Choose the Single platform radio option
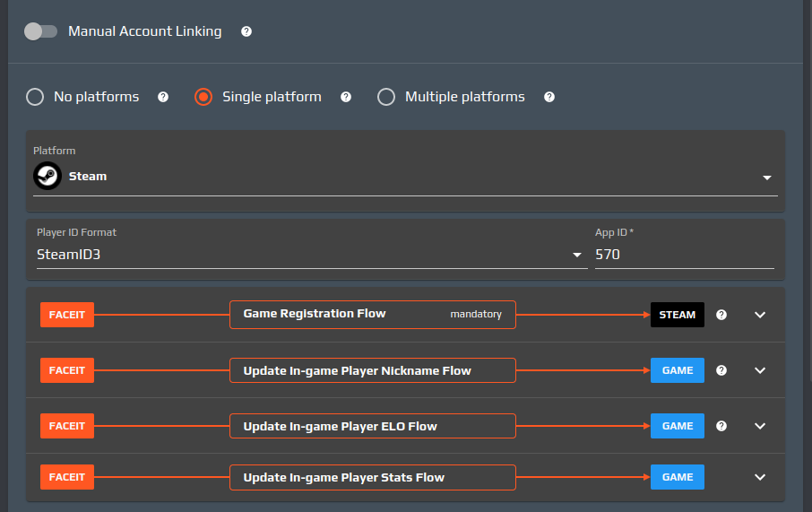This screenshot has height=512, width=812. [x=203, y=97]
